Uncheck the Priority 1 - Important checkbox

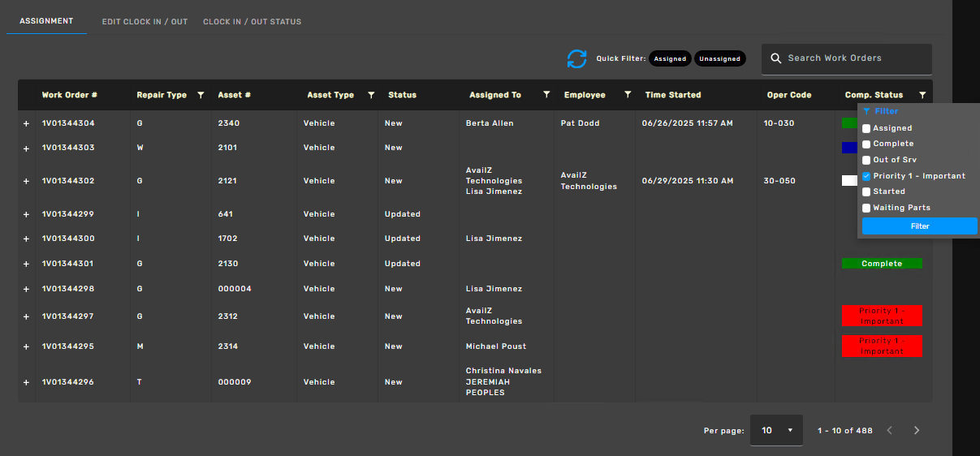(866, 176)
